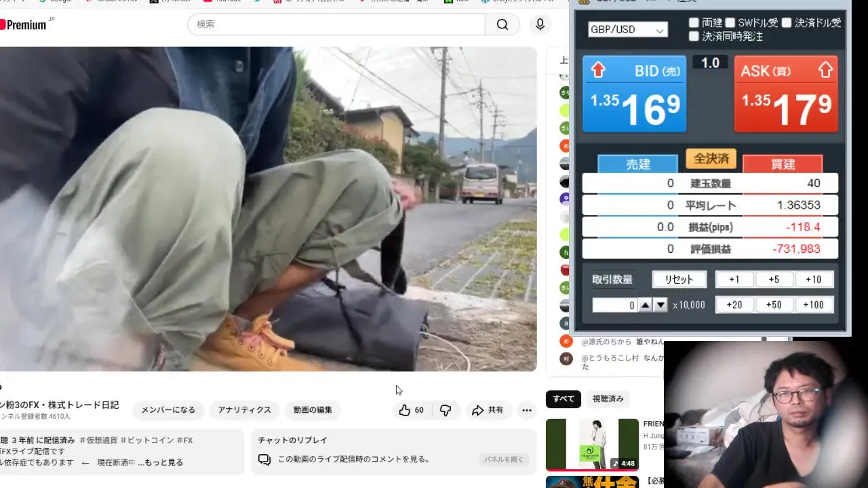Open the three-dot more actions menu
This screenshot has width=868, height=488.
click(526, 410)
